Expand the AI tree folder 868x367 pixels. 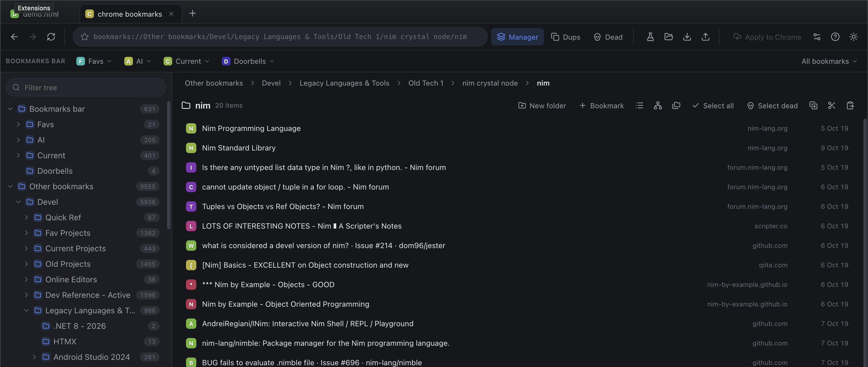tap(19, 140)
